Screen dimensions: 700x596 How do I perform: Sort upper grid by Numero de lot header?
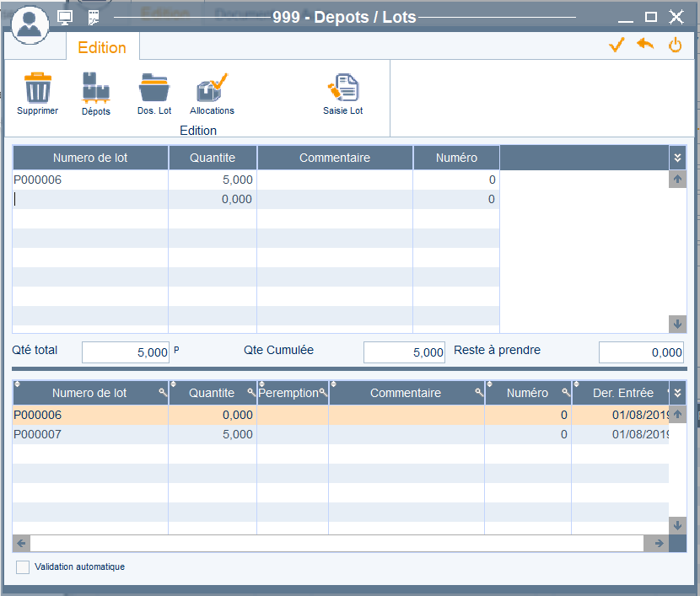click(90, 158)
